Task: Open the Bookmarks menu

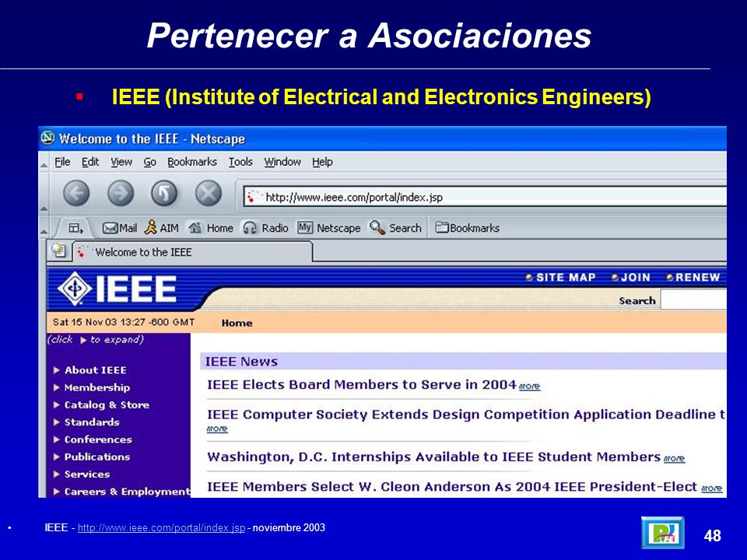Action: [x=192, y=162]
